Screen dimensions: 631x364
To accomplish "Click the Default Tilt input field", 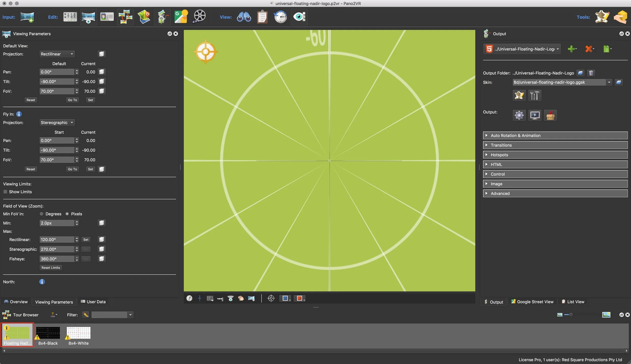I will (57, 82).
